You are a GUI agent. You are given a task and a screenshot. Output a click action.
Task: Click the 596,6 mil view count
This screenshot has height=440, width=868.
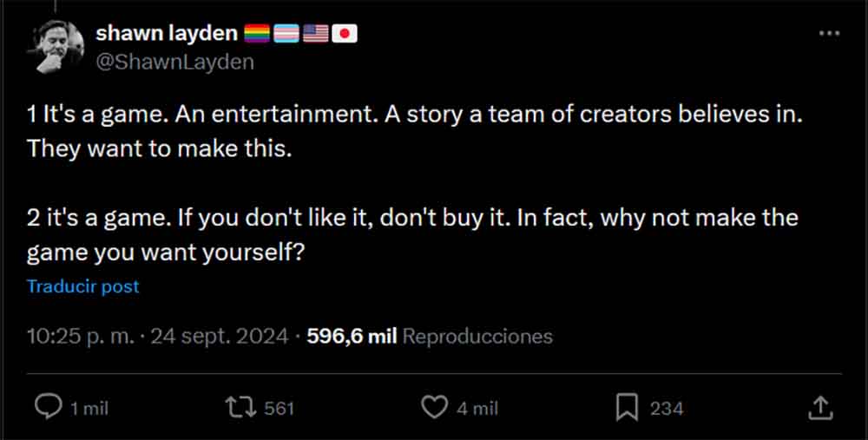[352, 336]
